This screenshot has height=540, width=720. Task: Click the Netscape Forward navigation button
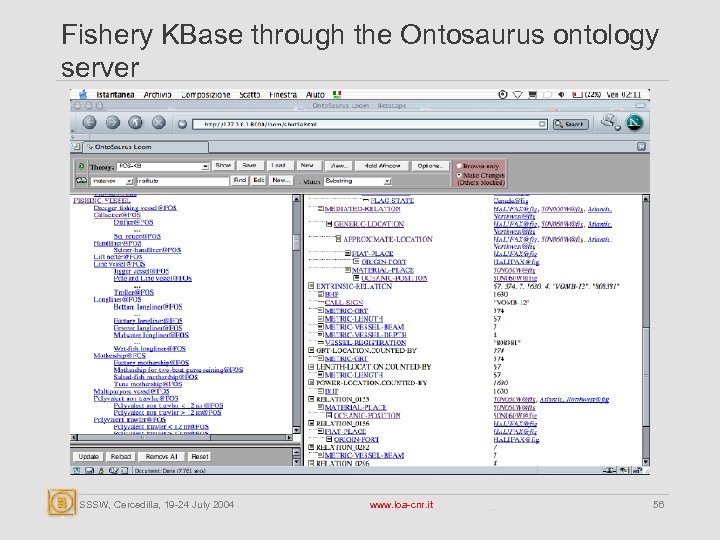(x=112, y=123)
